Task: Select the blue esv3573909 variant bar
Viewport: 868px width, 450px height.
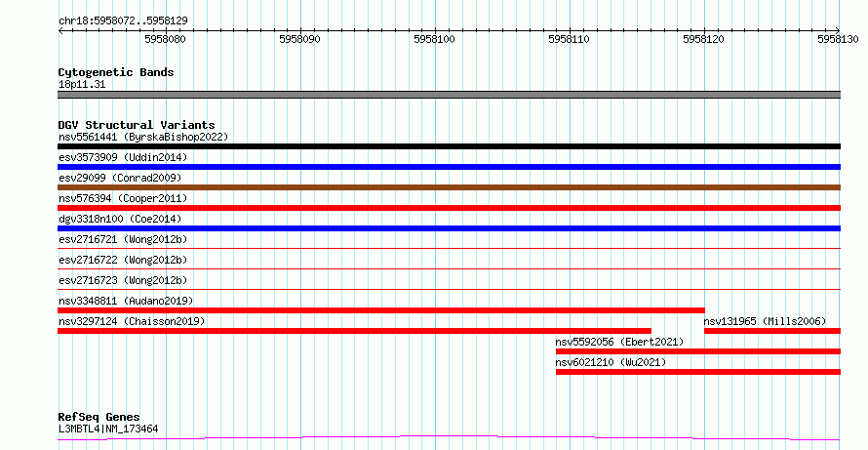Action: pos(449,167)
